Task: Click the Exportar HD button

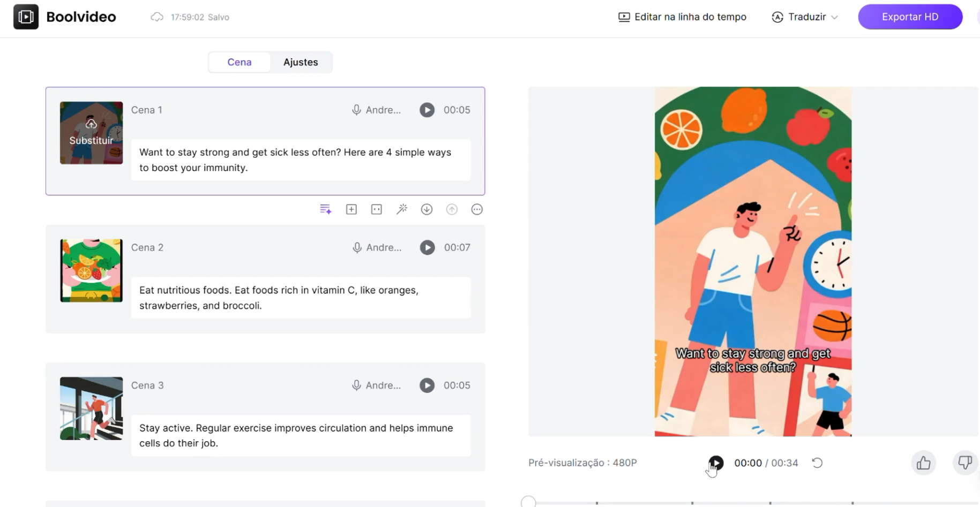Action: 910,17
